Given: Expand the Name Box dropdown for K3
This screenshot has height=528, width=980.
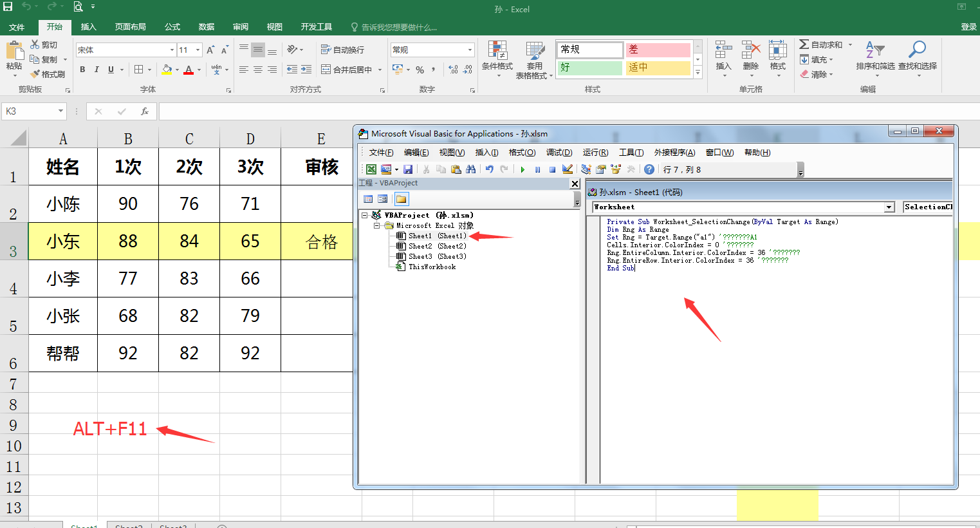Looking at the screenshot, I should (61, 111).
